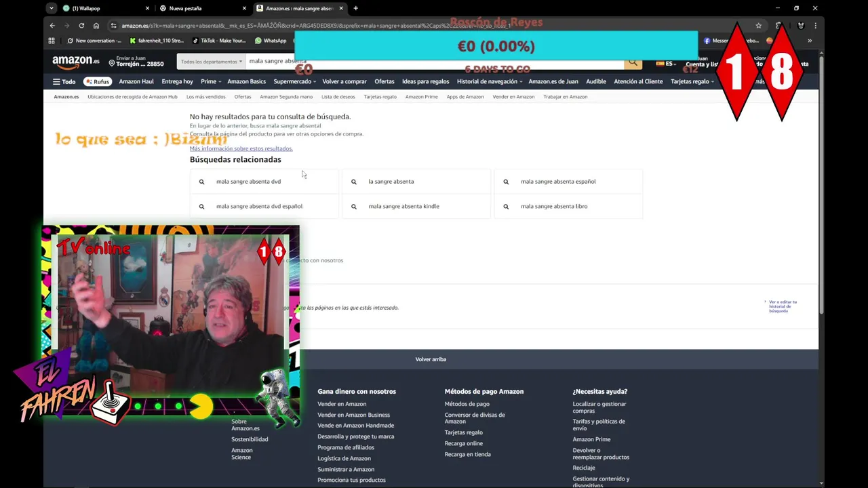Open 'Ver o editar tu historial de búsqueda'

pyautogui.click(x=783, y=306)
